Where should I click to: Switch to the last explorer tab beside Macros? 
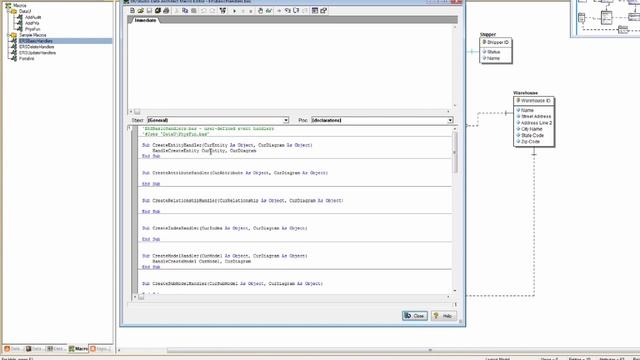[x=100, y=349]
